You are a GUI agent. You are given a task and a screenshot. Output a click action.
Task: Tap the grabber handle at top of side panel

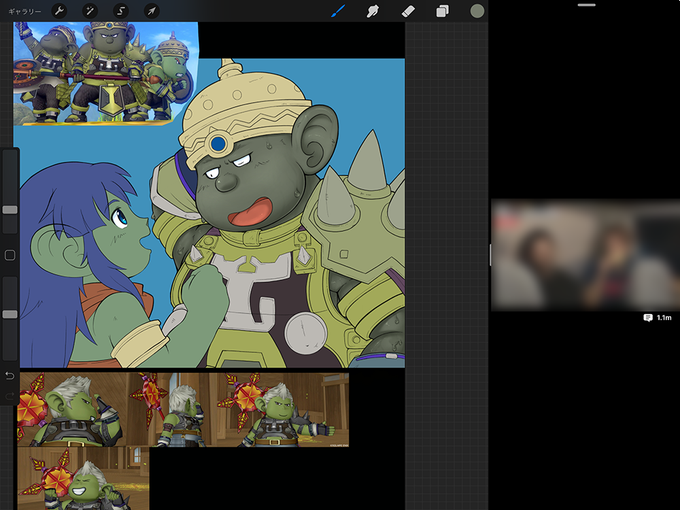586,5
